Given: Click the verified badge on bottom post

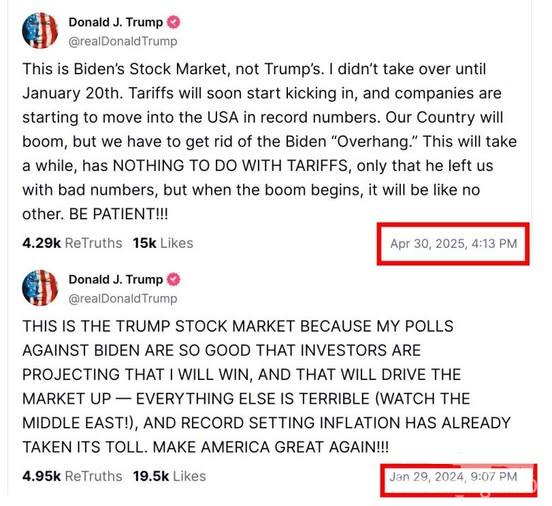Looking at the screenshot, I should 173,280.
